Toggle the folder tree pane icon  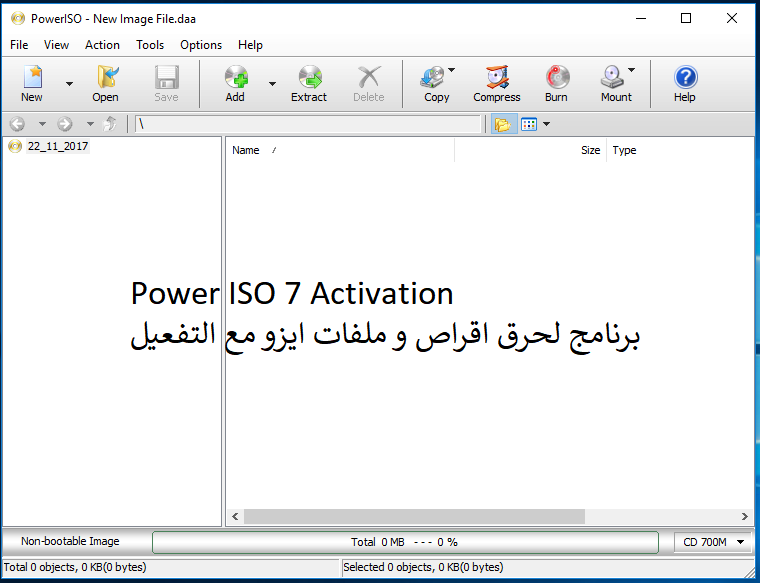pos(503,125)
